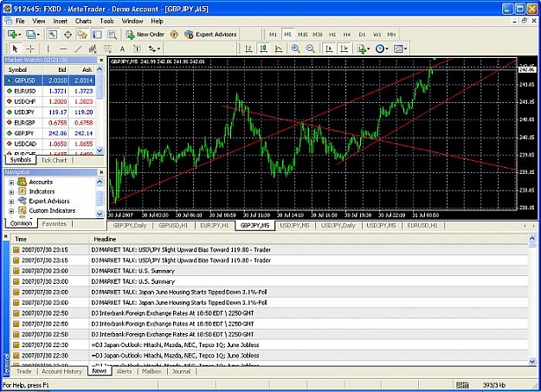Click the Zoom Out magnifier
The image size is (541, 392).
tap(311, 48)
